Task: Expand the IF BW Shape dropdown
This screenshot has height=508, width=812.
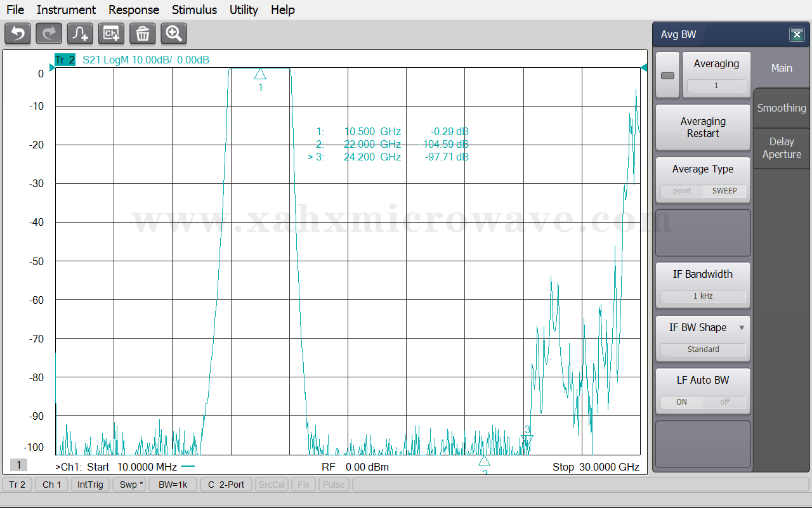Action: point(742,328)
